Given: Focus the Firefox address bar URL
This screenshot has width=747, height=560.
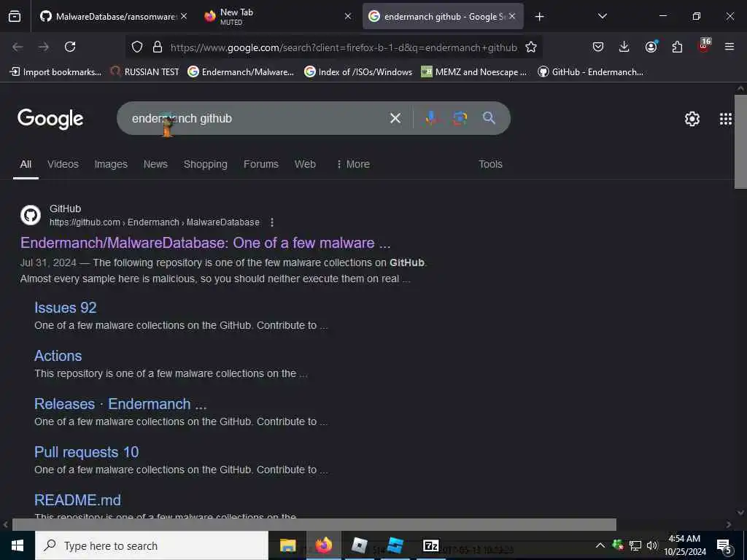Looking at the screenshot, I should tap(344, 47).
